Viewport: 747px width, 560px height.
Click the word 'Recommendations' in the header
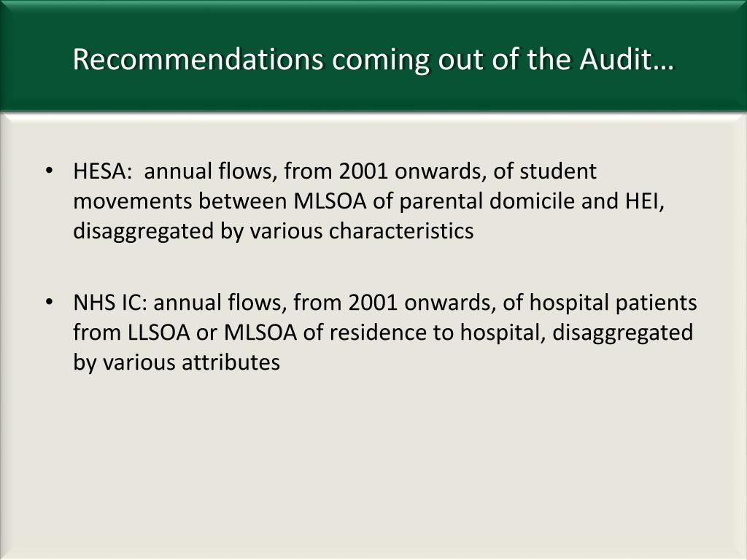click(x=198, y=59)
